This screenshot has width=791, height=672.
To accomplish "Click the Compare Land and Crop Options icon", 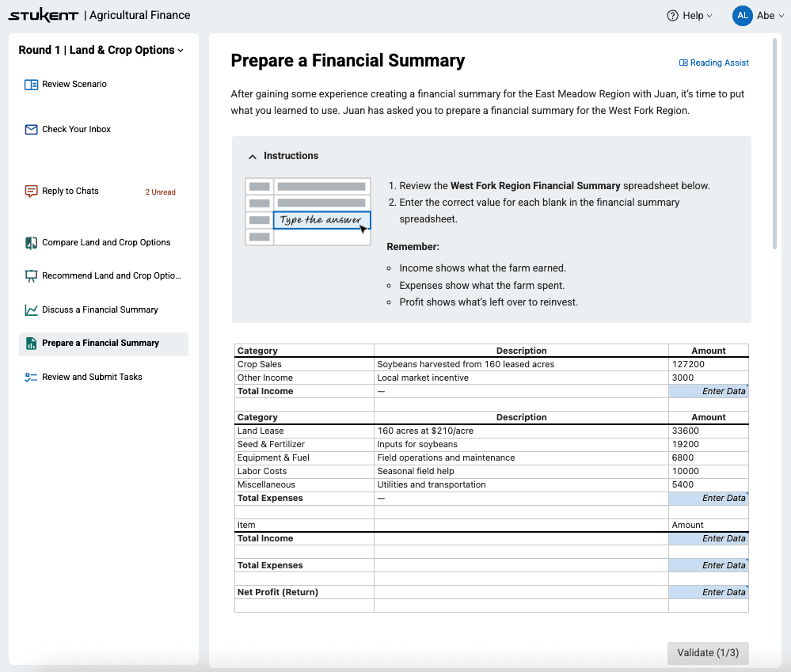I will pyautogui.click(x=31, y=243).
